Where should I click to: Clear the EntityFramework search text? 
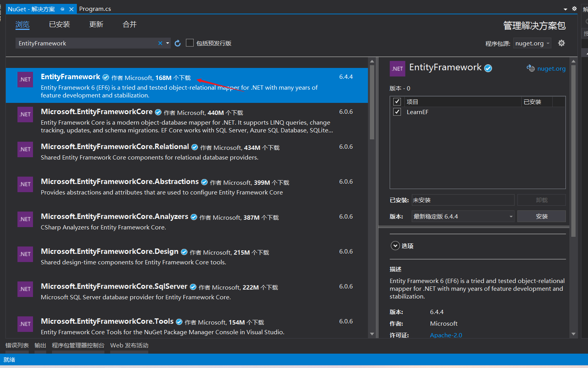point(160,43)
